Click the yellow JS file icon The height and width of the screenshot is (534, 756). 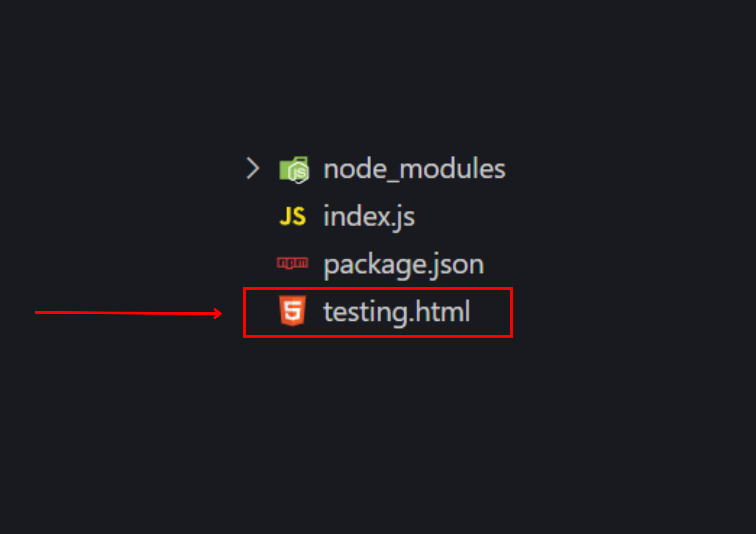(293, 216)
